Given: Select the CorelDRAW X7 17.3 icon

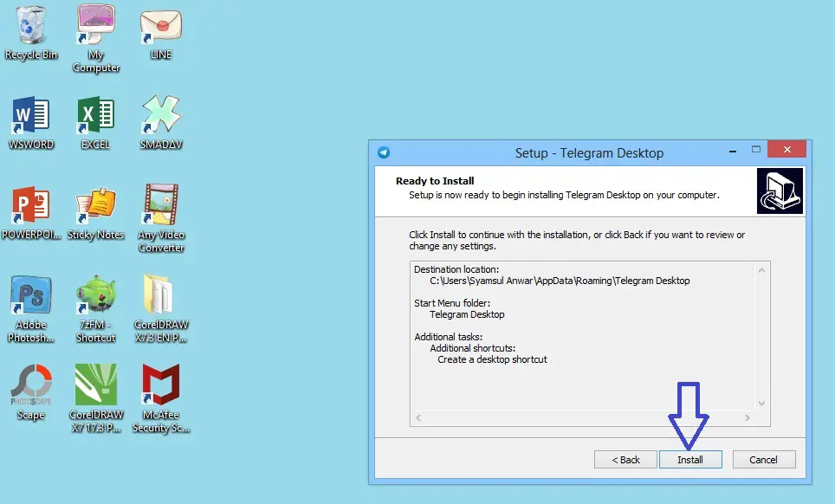Looking at the screenshot, I should [96, 398].
